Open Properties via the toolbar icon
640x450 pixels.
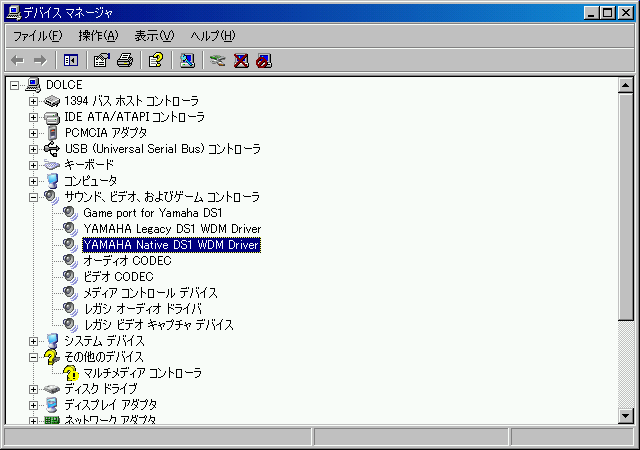102,61
